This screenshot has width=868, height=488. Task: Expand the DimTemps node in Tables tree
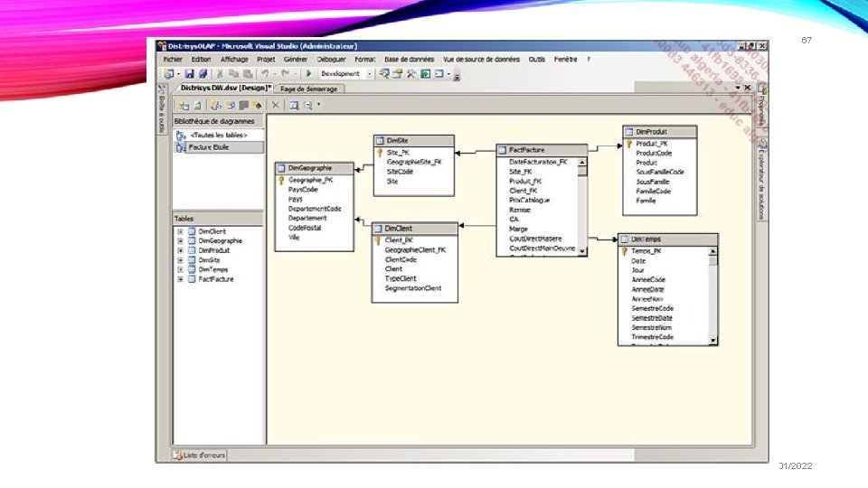(181, 269)
